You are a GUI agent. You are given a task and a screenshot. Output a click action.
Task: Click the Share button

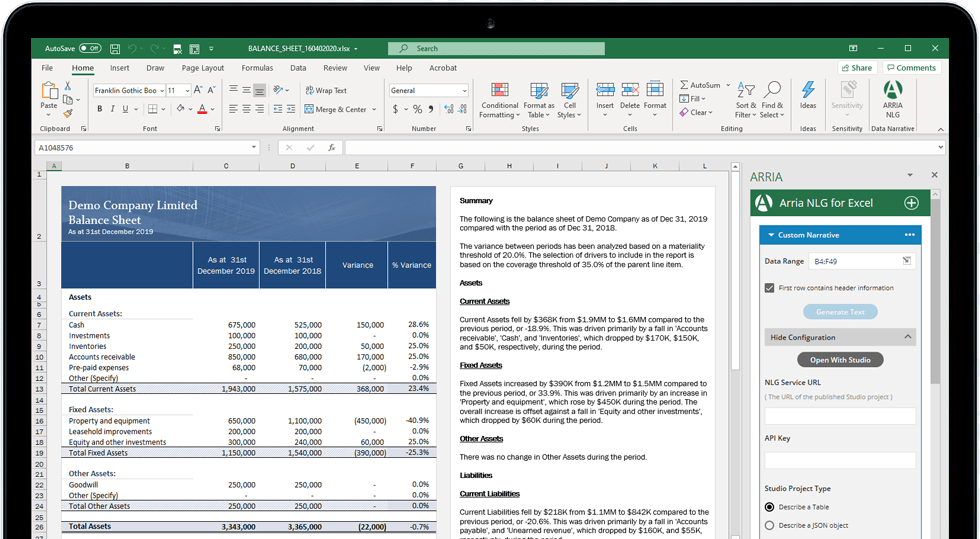pos(856,68)
